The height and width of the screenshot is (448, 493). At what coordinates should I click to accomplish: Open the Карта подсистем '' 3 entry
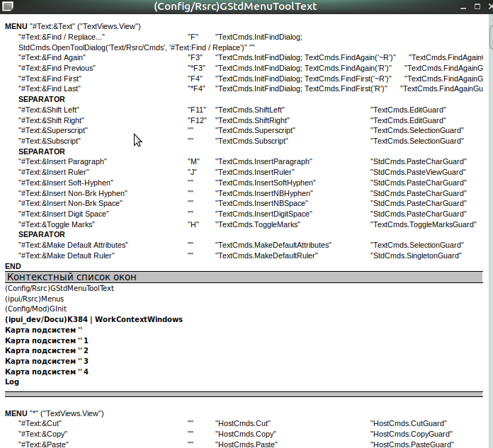coord(47,361)
